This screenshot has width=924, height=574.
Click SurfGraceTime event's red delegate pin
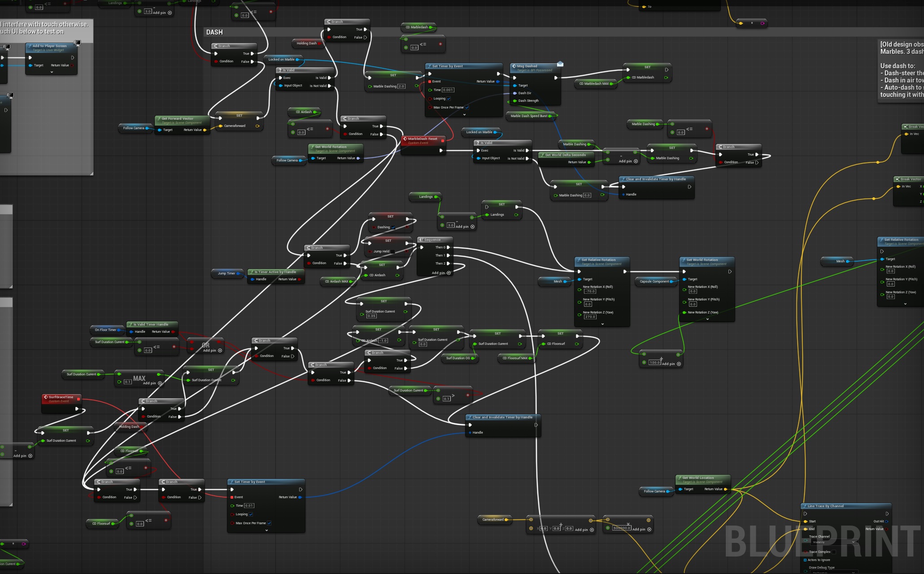pos(78,399)
